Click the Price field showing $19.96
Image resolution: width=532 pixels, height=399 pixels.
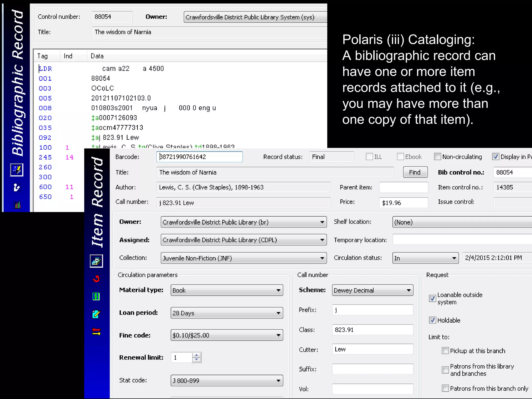coord(403,203)
